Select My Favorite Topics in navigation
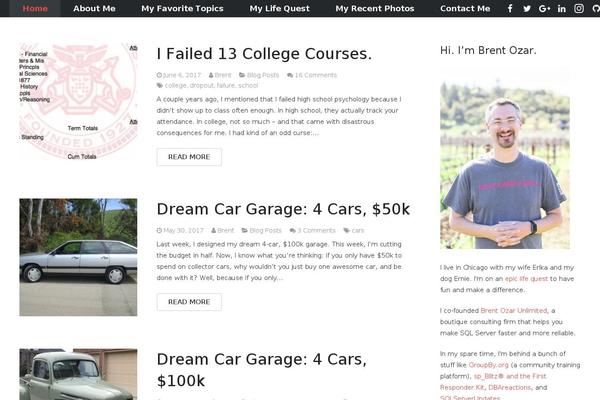 pos(182,8)
